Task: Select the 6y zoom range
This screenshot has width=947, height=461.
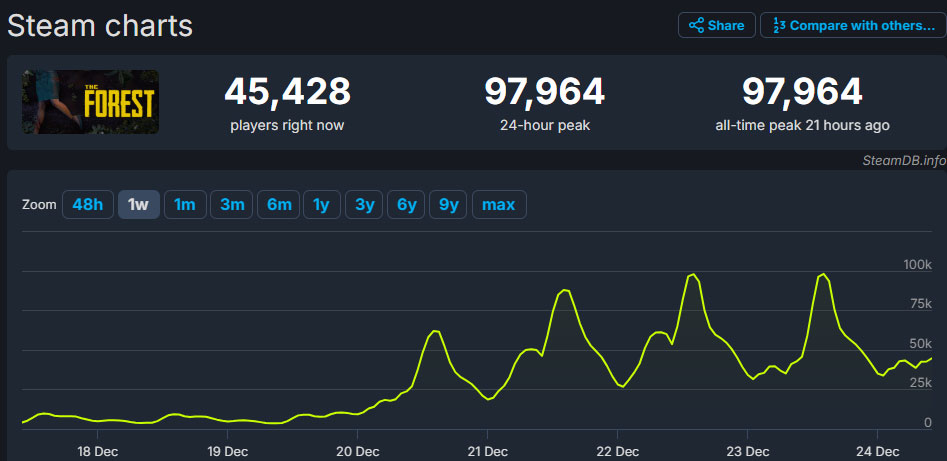Action: (406, 205)
